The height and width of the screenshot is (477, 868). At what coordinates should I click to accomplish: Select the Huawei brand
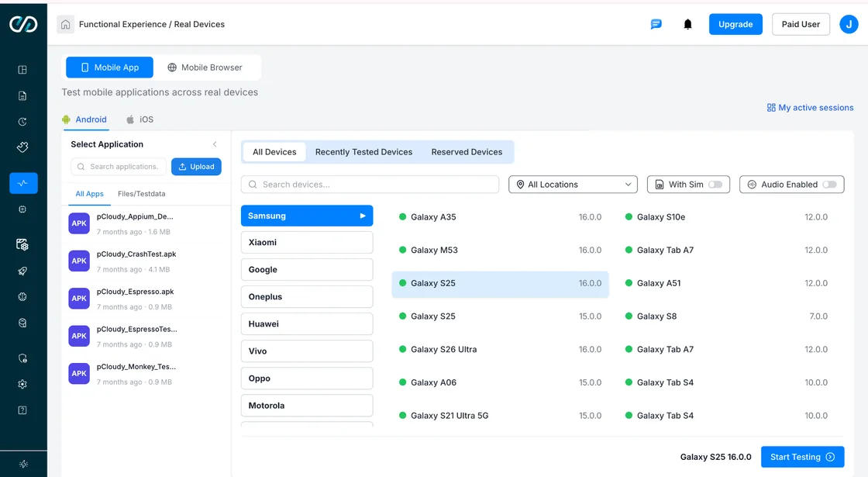[x=307, y=324]
